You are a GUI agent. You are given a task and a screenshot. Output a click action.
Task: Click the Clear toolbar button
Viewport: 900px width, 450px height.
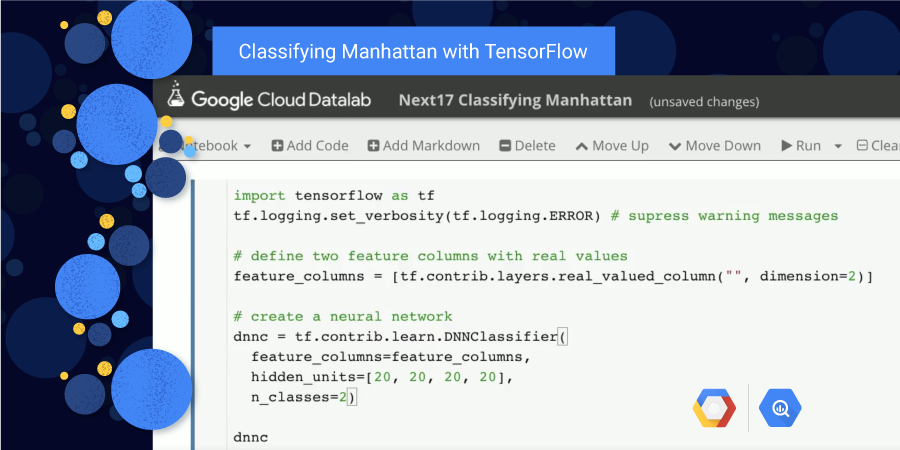[878, 146]
